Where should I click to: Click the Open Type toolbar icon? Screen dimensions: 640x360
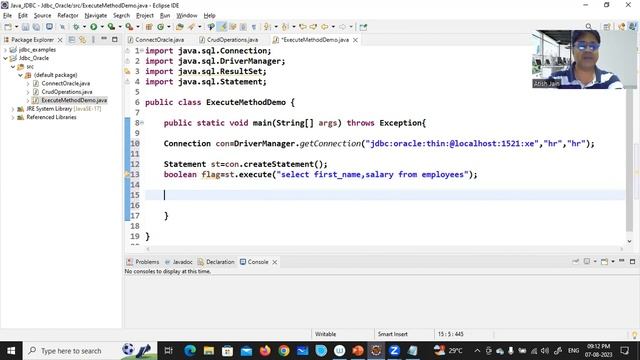pos(180,27)
